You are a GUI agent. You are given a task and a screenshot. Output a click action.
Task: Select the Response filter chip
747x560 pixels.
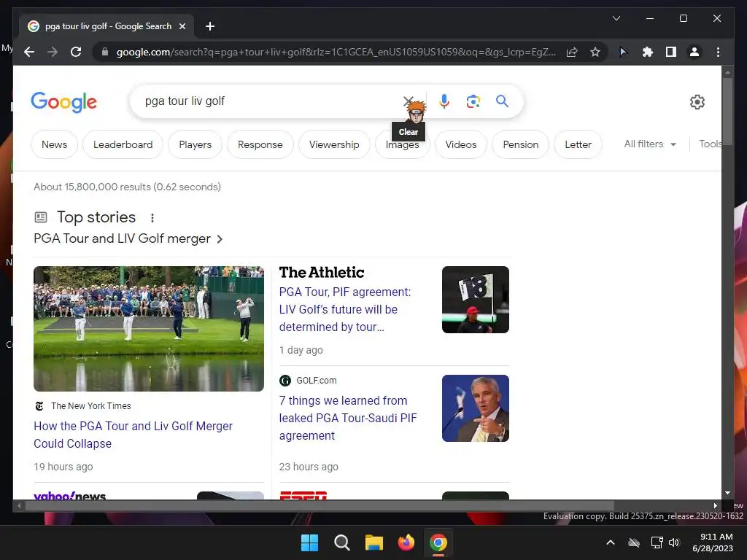[260, 144]
